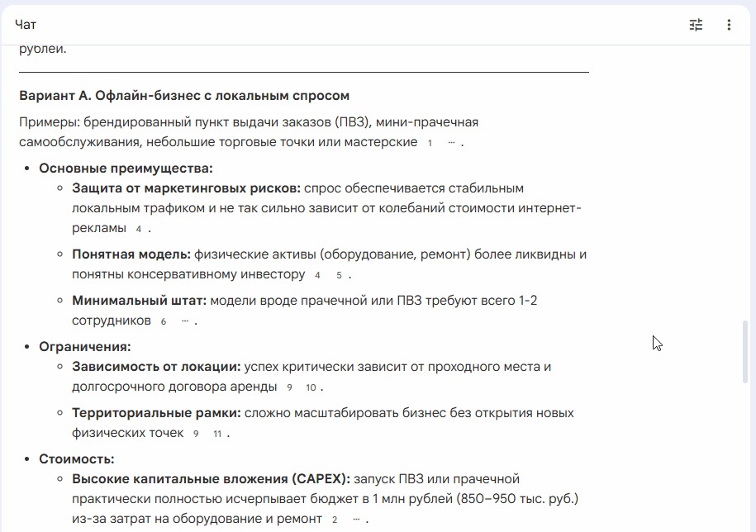
Task: Click the 'Основные преимущества:' bullet
Action: tap(126, 169)
